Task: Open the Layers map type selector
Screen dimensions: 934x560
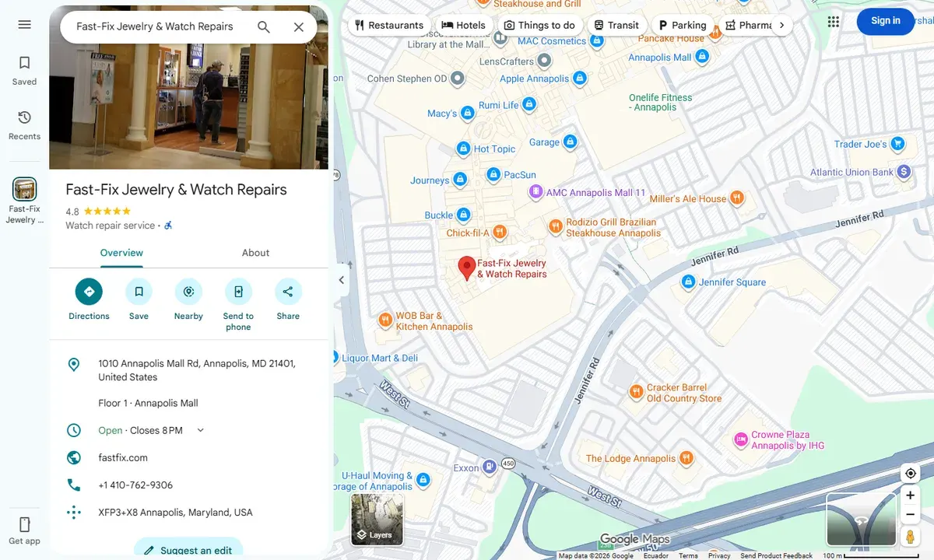Action: point(377,519)
